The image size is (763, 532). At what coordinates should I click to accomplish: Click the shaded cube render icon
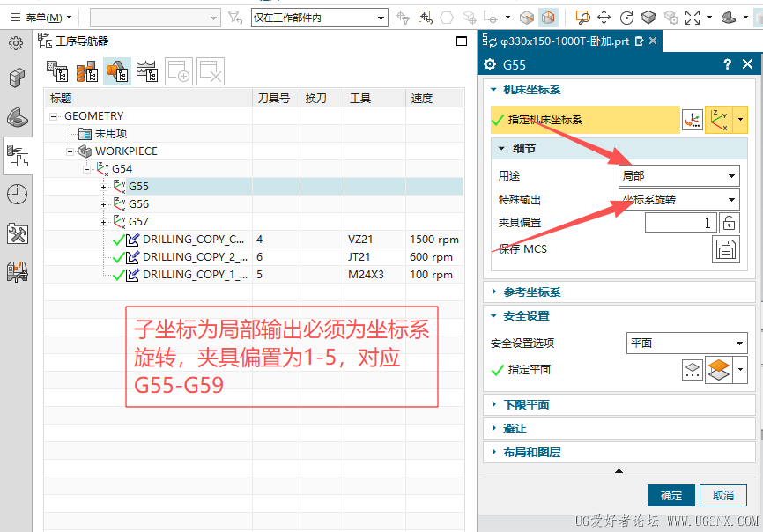click(648, 18)
